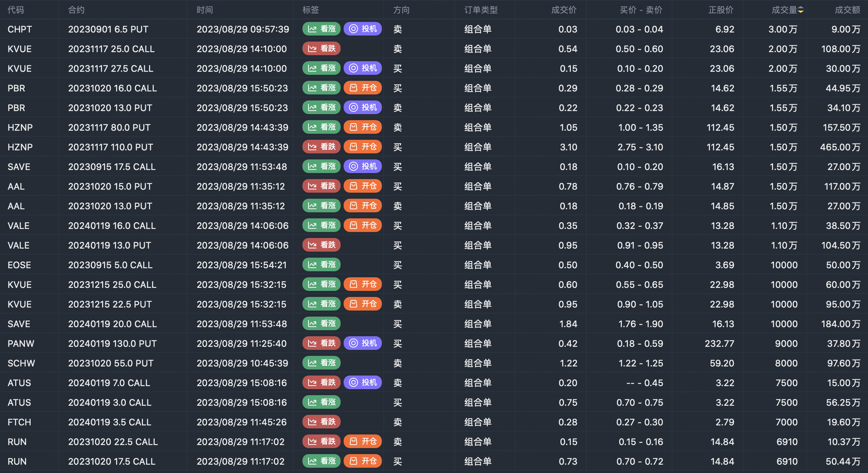Click the 代码 column header
The width and height of the screenshot is (868, 473).
pyautogui.click(x=16, y=10)
